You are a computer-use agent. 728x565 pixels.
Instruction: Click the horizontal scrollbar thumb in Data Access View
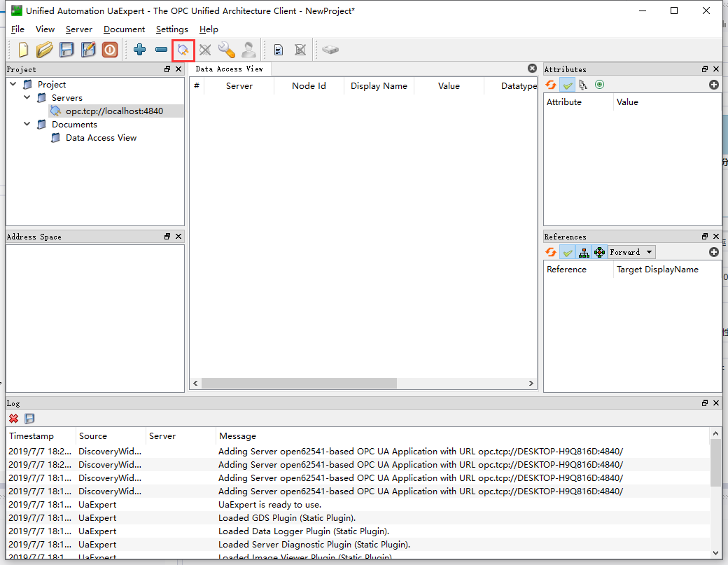click(299, 384)
